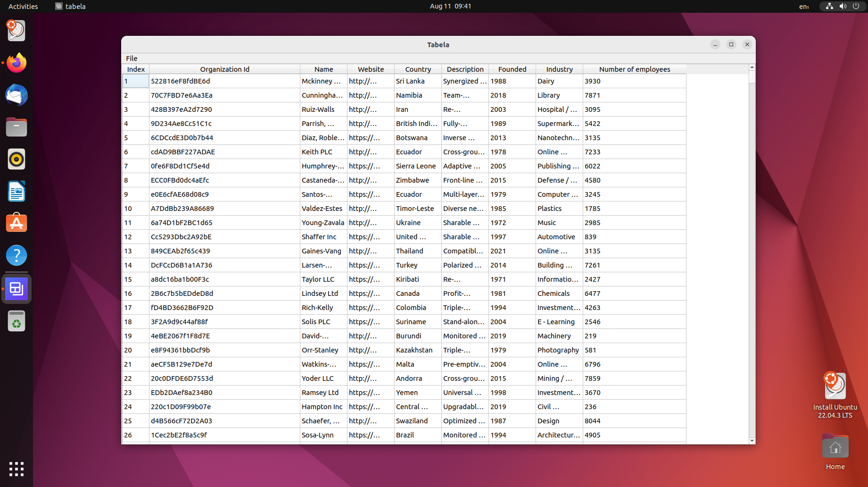Open LibreOffice Writer from the dock

pyautogui.click(x=17, y=191)
